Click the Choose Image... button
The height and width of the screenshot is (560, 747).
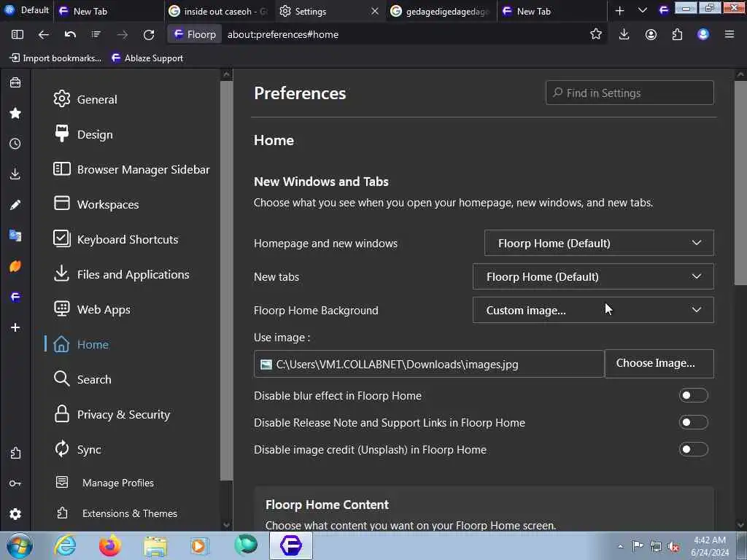pyautogui.click(x=659, y=363)
